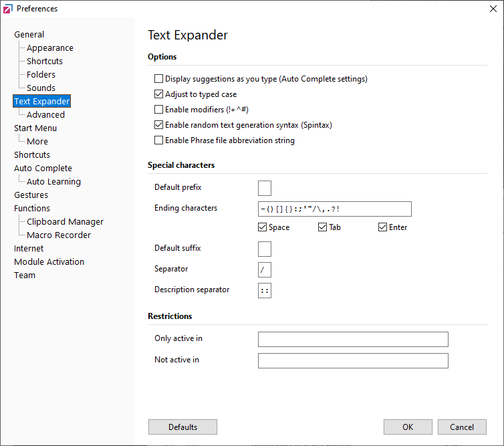Screen dimensions: 504x446
Task: Click the Ending characters text field
Action: click(334, 209)
